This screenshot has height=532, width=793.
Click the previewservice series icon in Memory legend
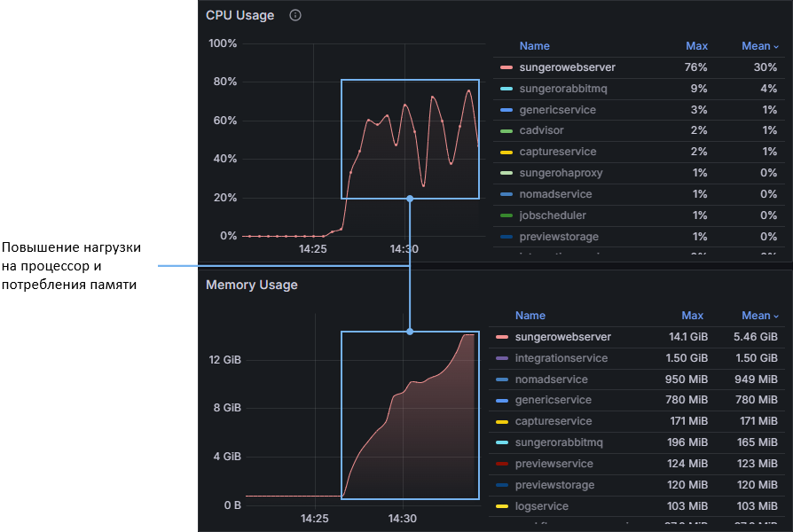click(x=503, y=464)
